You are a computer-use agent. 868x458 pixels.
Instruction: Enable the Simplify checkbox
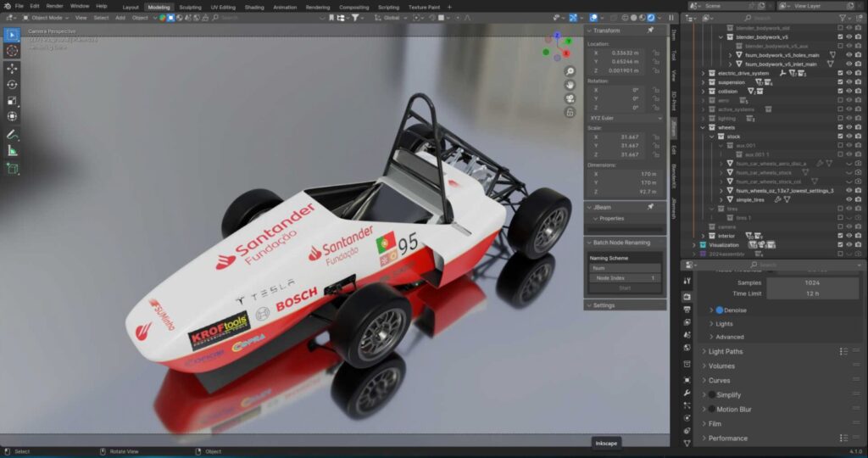[x=712, y=395]
